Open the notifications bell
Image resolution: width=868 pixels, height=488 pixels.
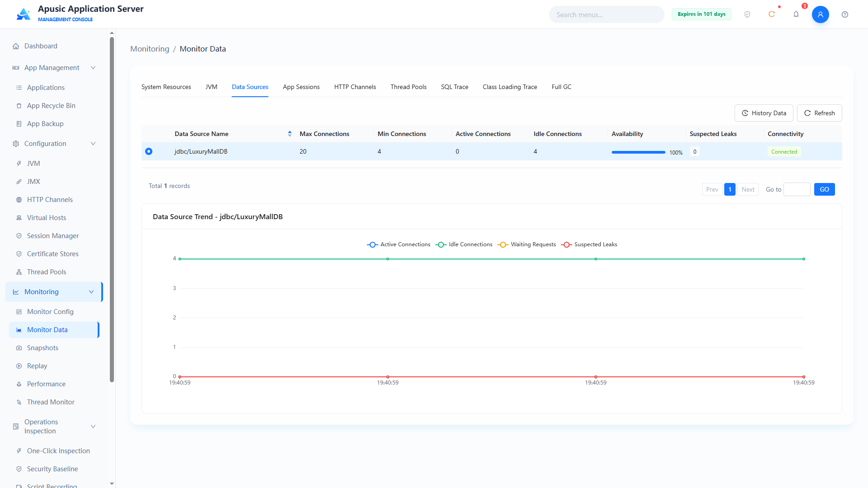click(x=796, y=14)
